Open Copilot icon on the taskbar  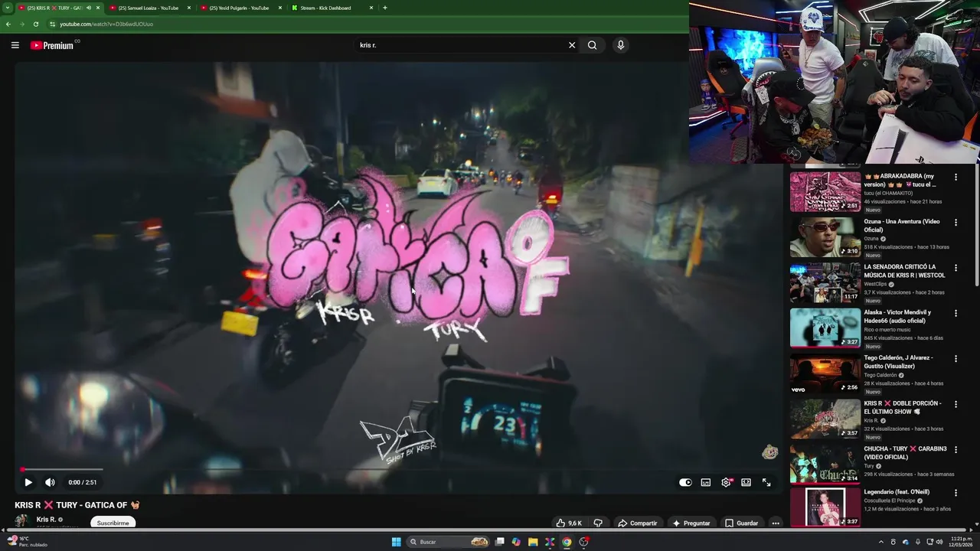516,542
